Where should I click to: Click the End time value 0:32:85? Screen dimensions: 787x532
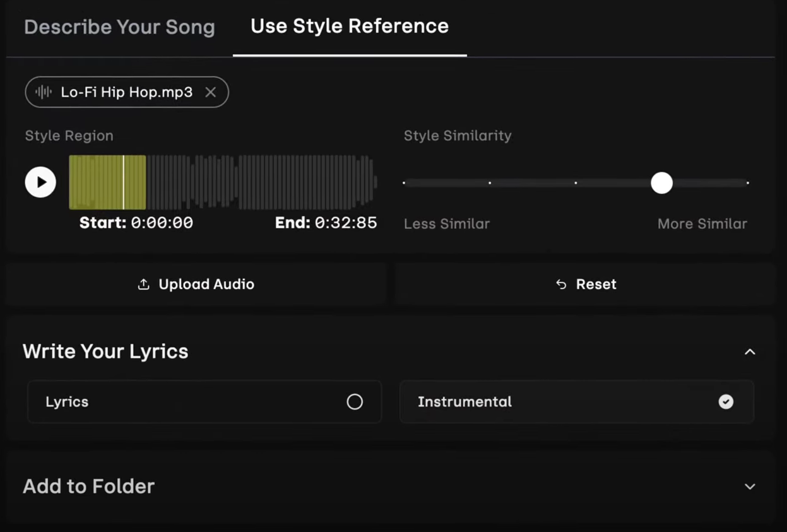[346, 223]
